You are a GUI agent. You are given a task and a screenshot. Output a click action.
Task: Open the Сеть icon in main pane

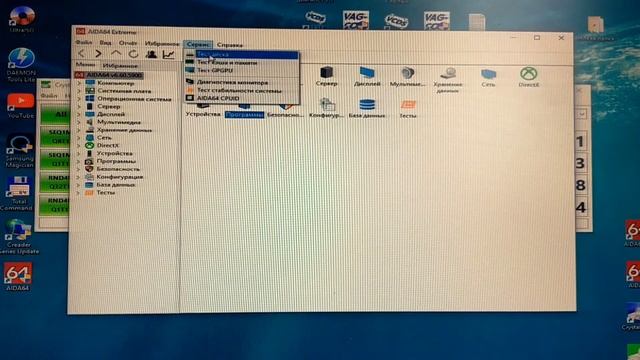click(488, 78)
